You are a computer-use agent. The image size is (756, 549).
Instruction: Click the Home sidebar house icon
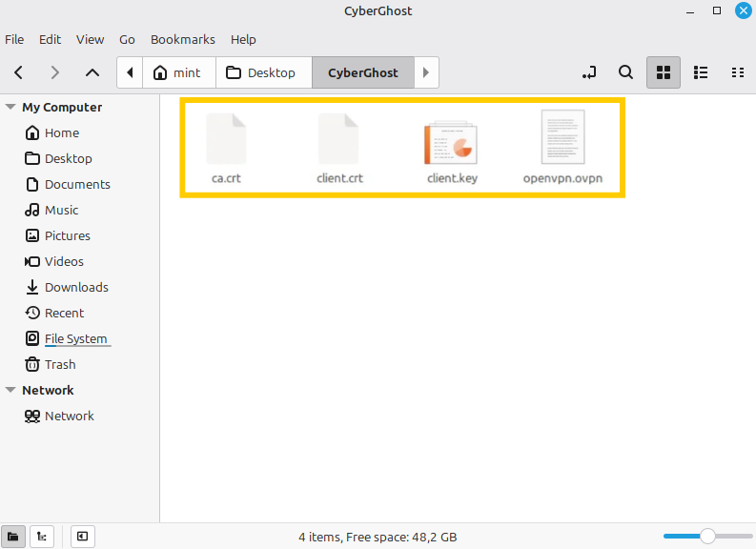pyautogui.click(x=32, y=132)
